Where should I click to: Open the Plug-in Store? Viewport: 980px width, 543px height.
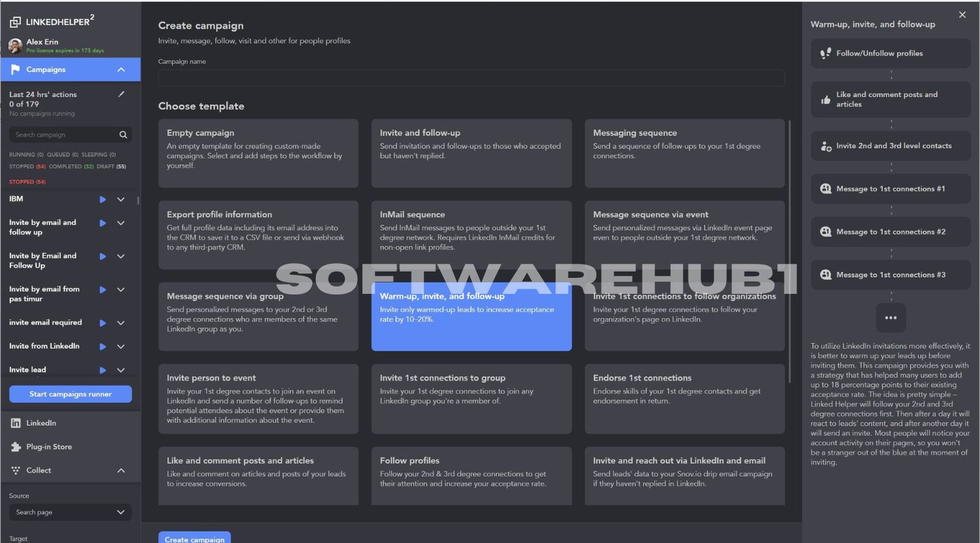pyautogui.click(x=70, y=447)
